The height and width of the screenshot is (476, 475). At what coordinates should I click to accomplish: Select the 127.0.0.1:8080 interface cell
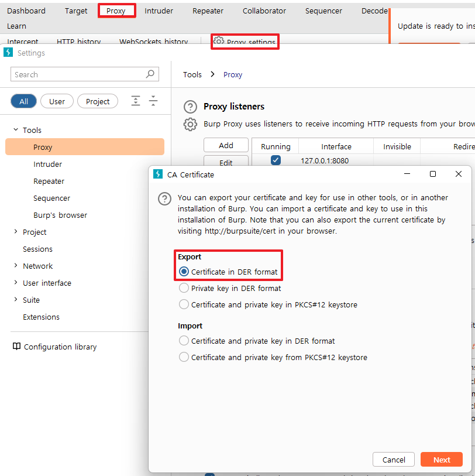(336, 160)
